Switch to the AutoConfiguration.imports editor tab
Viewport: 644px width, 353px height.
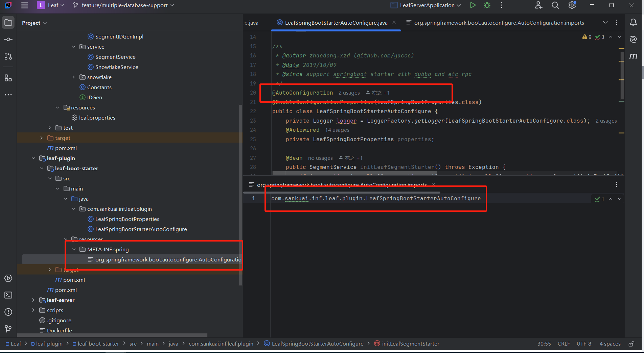tap(495, 23)
